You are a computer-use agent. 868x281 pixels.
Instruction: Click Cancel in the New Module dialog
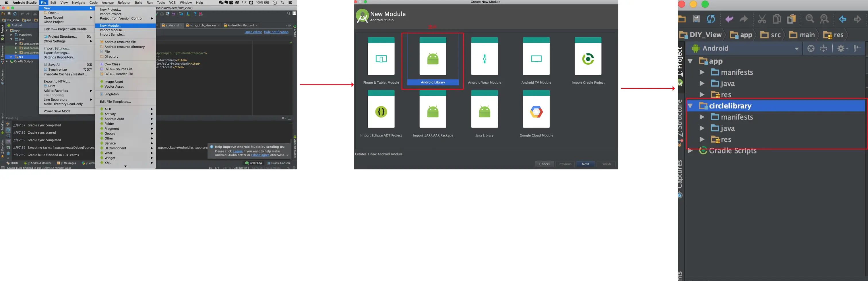click(544, 164)
